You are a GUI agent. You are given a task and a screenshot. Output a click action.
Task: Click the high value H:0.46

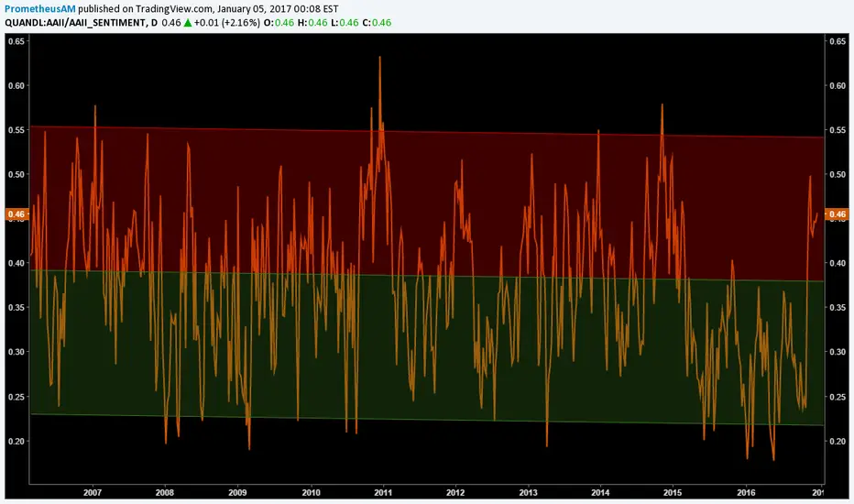(x=312, y=23)
